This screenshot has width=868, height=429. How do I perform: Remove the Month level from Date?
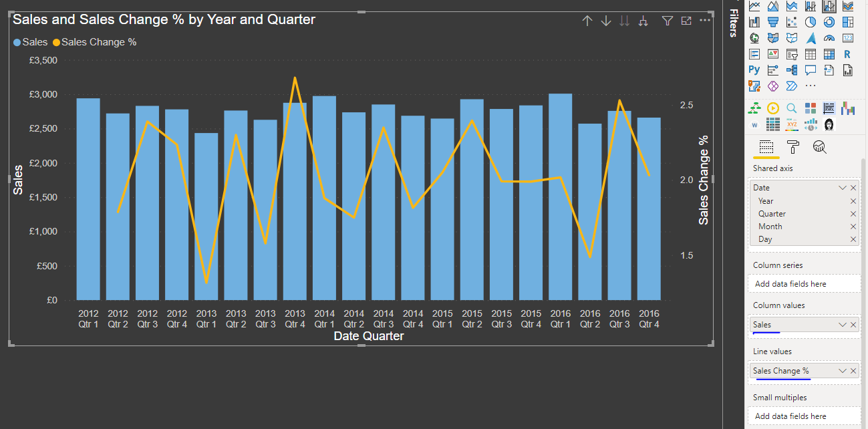(x=853, y=227)
